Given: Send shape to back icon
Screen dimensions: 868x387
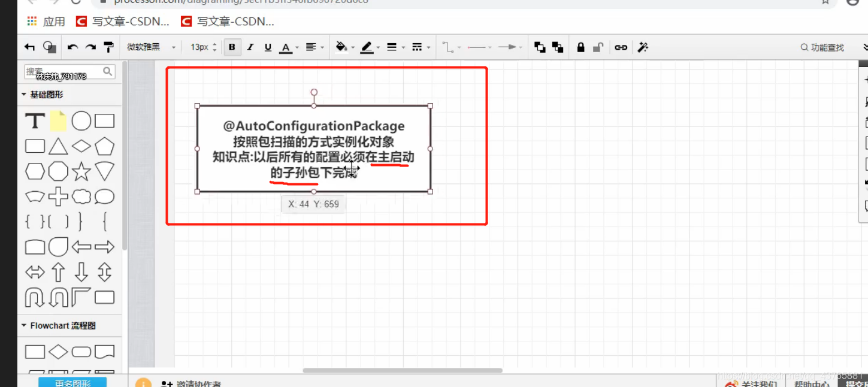Looking at the screenshot, I should [x=558, y=47].
